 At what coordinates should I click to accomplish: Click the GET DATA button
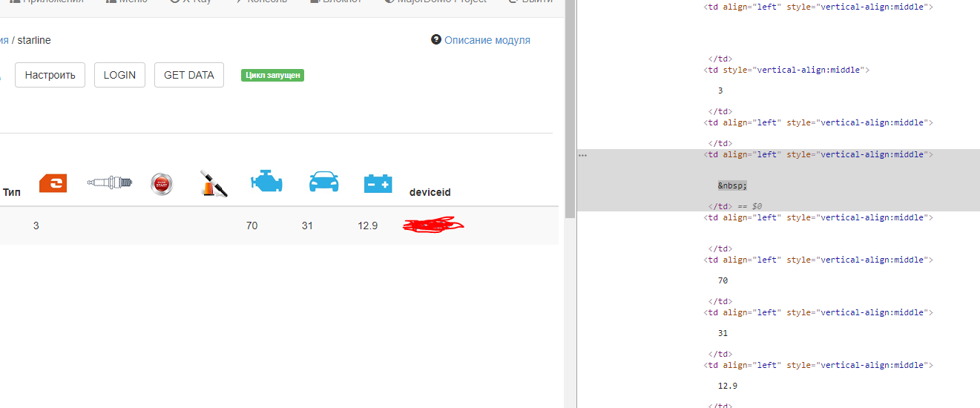point(189,75)
